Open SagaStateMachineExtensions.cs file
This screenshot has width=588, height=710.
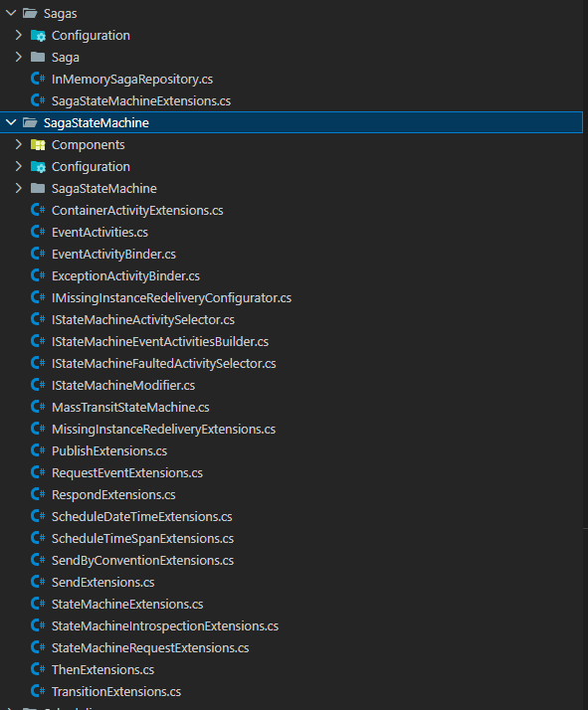point(141,101)
